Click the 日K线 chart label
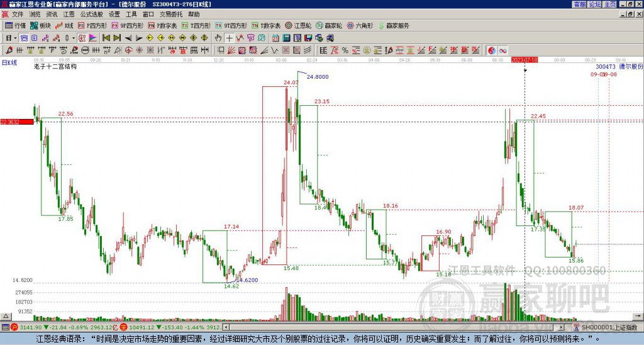Image resolution: width=644 pixels, height=345 pixels. coord(9,63)
